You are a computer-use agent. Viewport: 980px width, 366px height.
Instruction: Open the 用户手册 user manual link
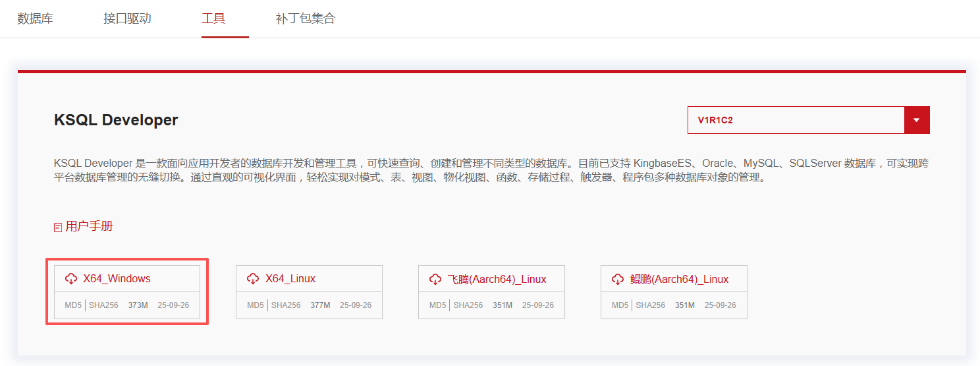(x=89, y=226)
